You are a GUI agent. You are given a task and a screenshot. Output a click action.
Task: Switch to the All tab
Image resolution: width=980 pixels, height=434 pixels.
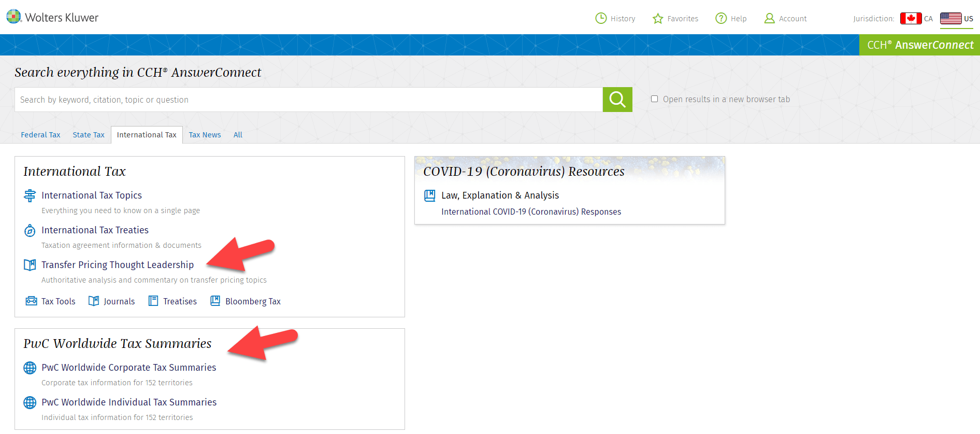point(238,135)
